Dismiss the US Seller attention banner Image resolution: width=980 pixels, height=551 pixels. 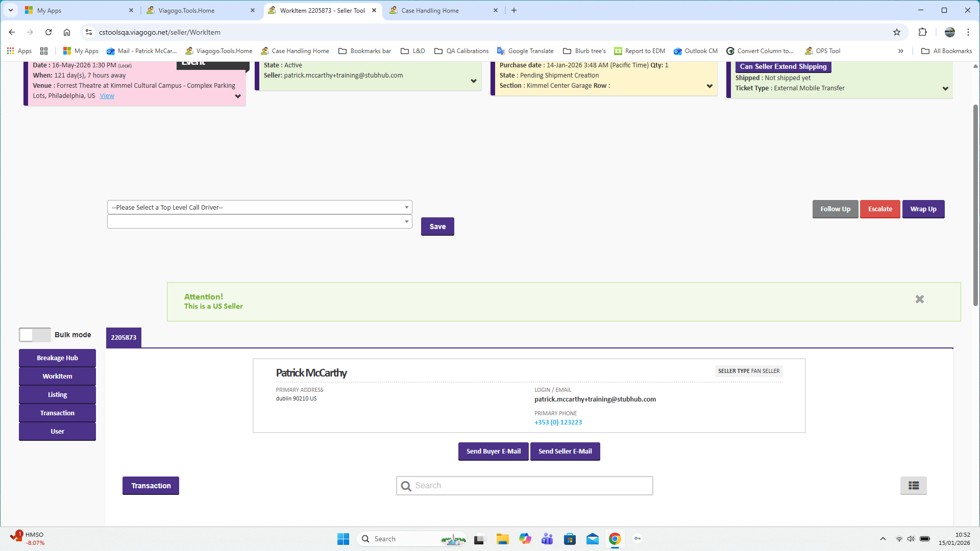pyautogui.click(x=919, y=299)
